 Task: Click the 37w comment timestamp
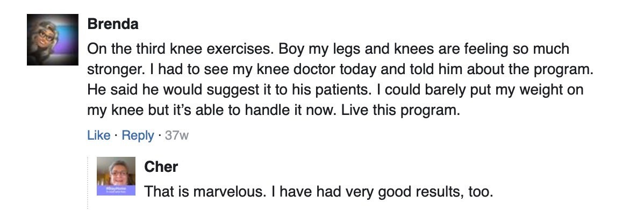coord(177,135)
